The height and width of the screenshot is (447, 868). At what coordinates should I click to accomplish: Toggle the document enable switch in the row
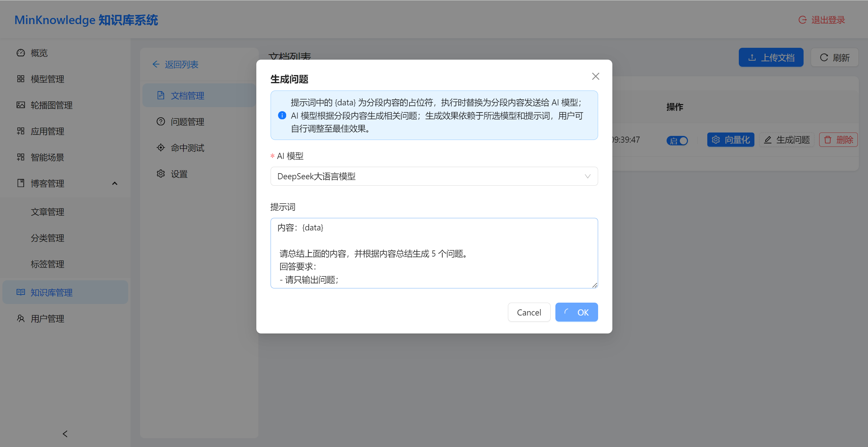[x=677, y=140]
